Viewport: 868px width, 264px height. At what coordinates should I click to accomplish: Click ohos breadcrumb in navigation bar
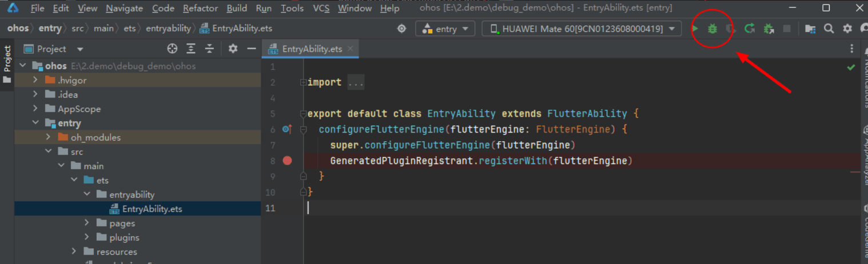[x=18, y=29]
